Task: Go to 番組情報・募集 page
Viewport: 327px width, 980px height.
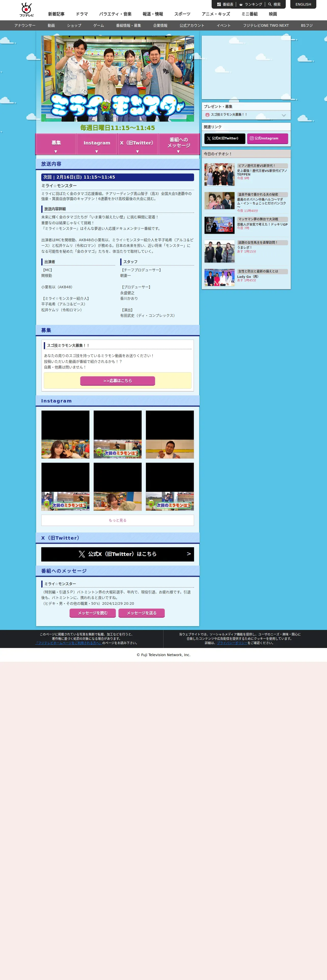Action: (129, 25)
